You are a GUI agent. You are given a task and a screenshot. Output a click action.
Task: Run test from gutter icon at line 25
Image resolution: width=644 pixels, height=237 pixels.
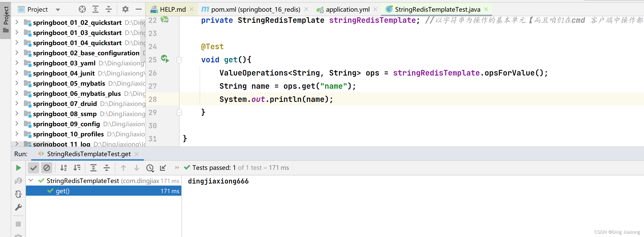pyautogui.click(x=165, y=59)
